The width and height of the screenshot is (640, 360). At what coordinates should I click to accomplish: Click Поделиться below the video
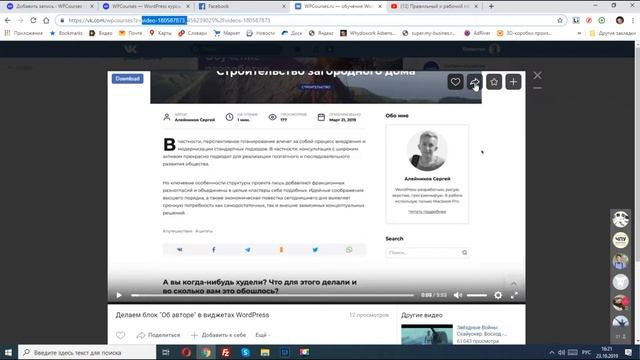(x=158, y=335)
